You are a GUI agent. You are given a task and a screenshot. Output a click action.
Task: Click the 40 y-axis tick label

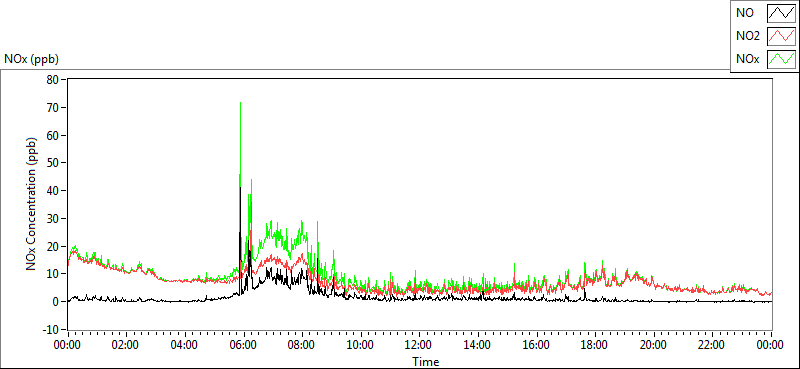click(54, 190)
